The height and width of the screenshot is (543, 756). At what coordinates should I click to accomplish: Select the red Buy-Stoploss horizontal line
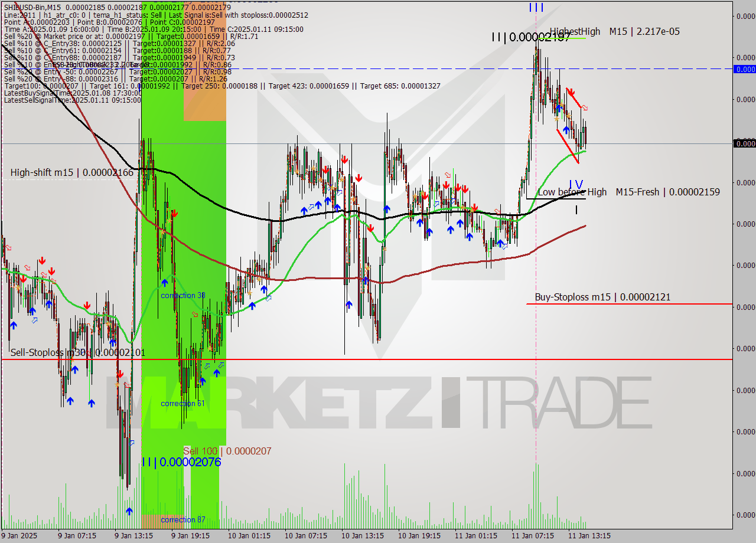tap(629, 304)
